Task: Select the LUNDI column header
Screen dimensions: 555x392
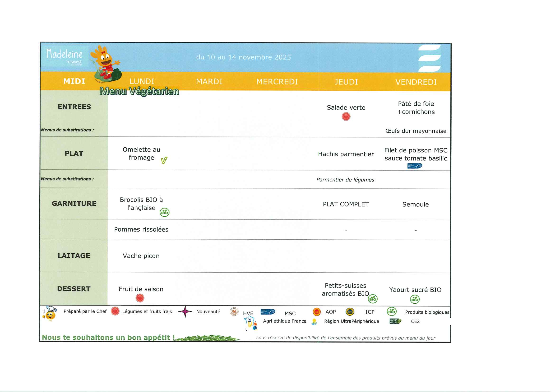Action: (142, 81)
